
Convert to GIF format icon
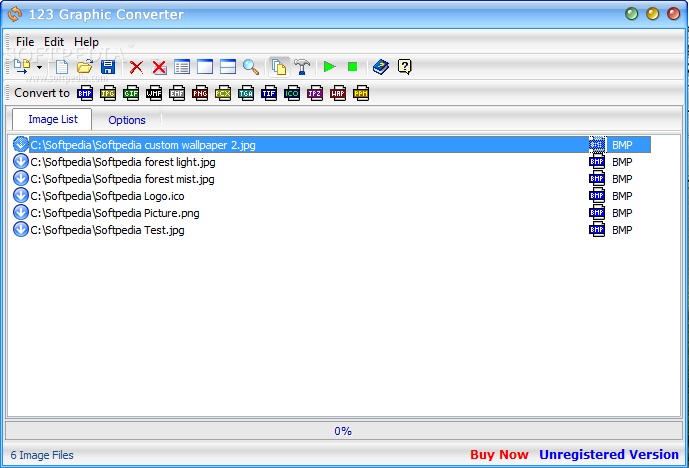tap(131, 93)
